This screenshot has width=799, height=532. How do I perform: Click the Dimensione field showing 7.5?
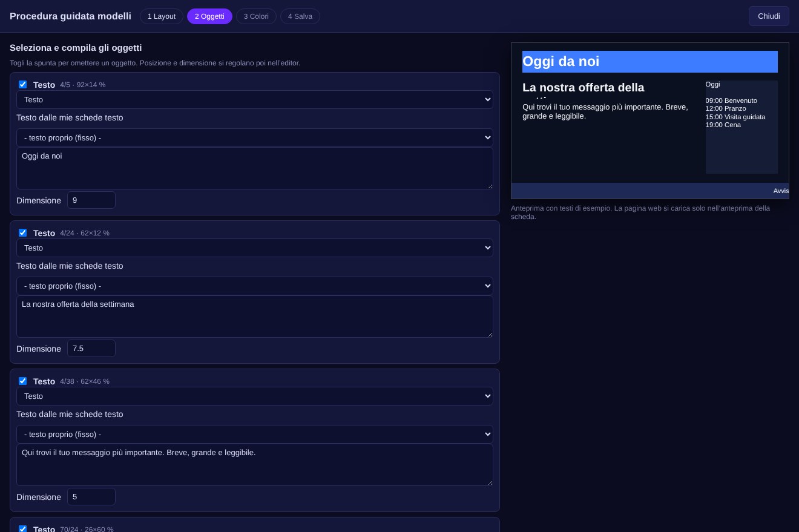[91, 349]
